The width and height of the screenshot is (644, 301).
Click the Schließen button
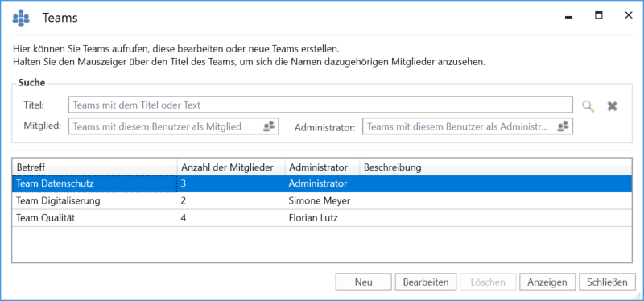(607, 282)
